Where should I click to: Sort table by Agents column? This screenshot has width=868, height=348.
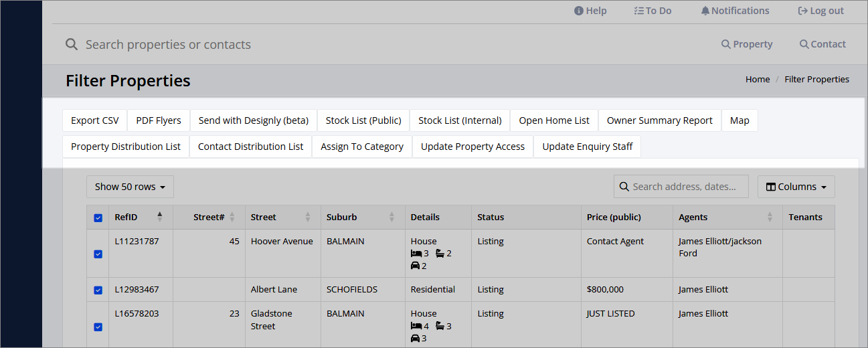click(770, 217)
